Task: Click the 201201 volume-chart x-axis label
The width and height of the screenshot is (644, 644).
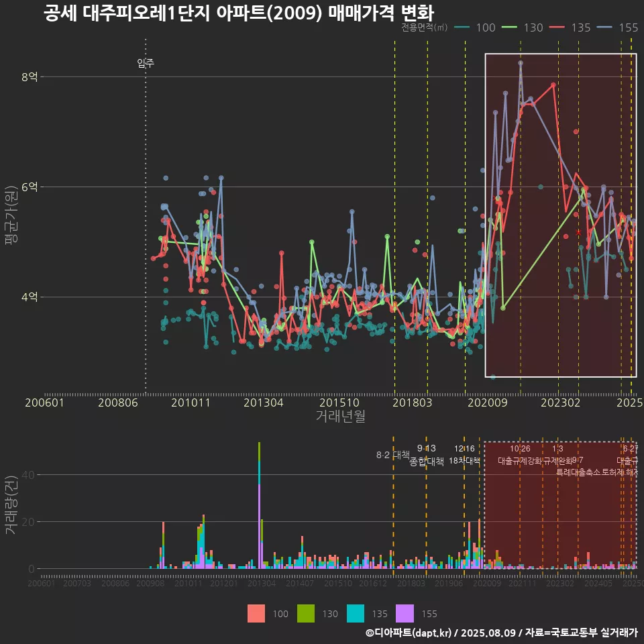Action: 224,583
